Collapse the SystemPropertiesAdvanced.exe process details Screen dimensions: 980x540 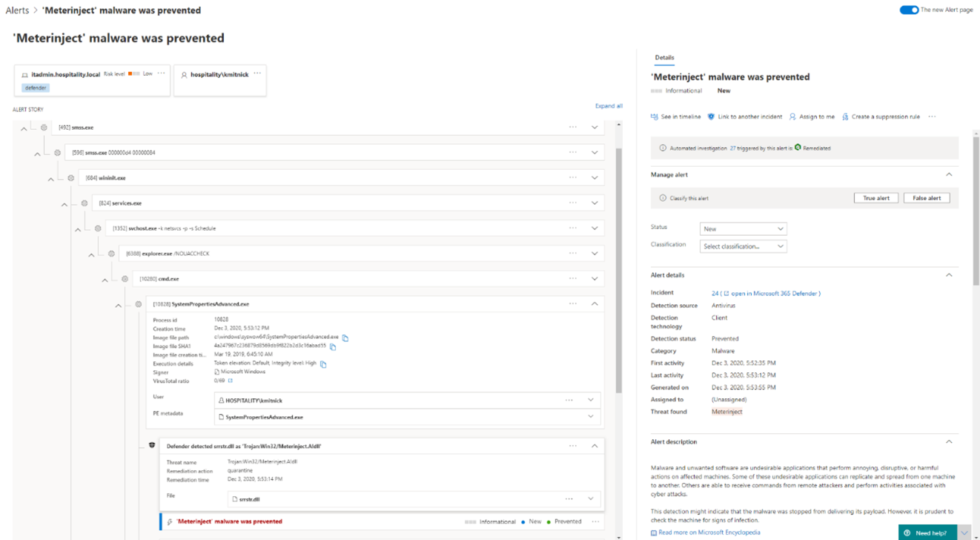point(594,303)
